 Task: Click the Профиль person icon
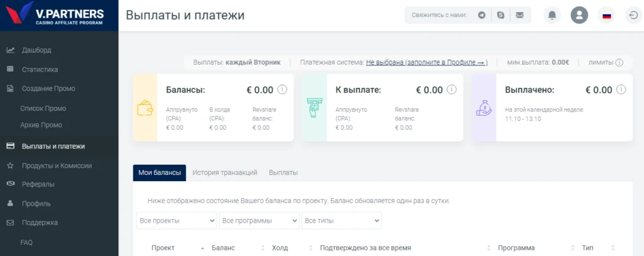coord(11,203)
